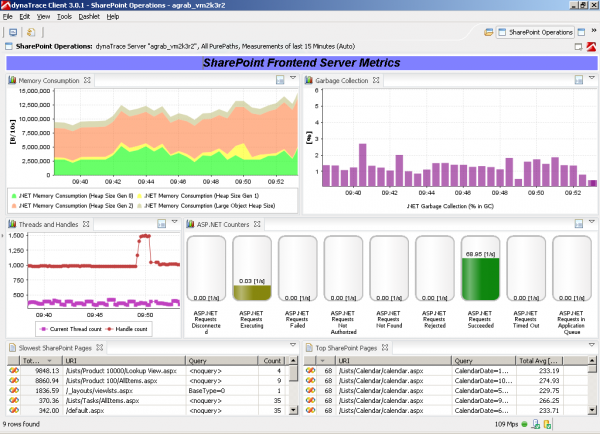600x434 pixels.
Task: Select the Slowest SharePoint Pages tab
Action: 55,348
